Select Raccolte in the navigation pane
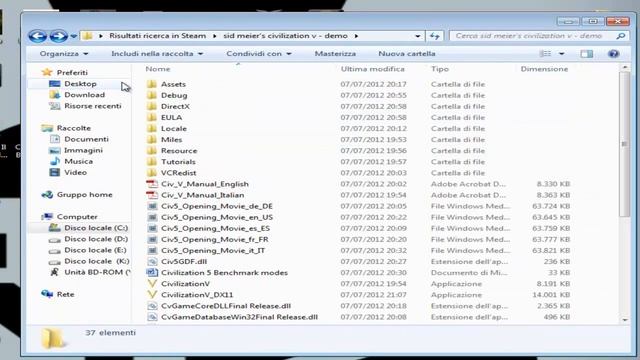 click(73, 128)
